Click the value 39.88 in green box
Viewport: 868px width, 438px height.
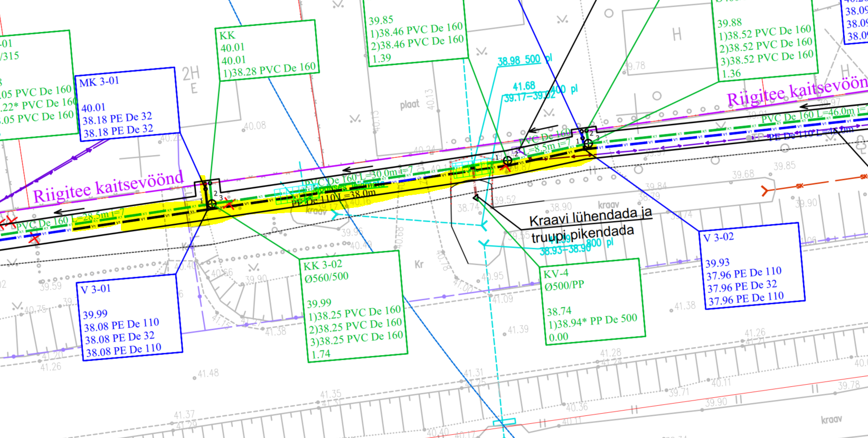[x=729, y=23]
